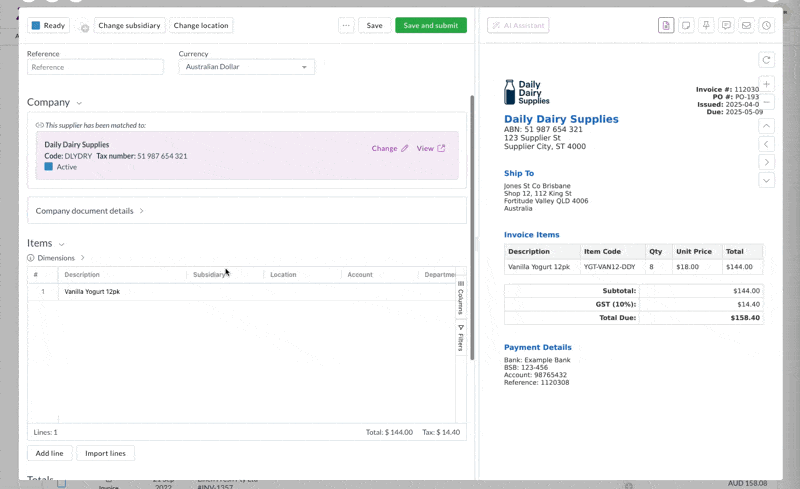Click the Lines: 1 footer text
This screenshot has width=800, height=489.
point(45,432)
